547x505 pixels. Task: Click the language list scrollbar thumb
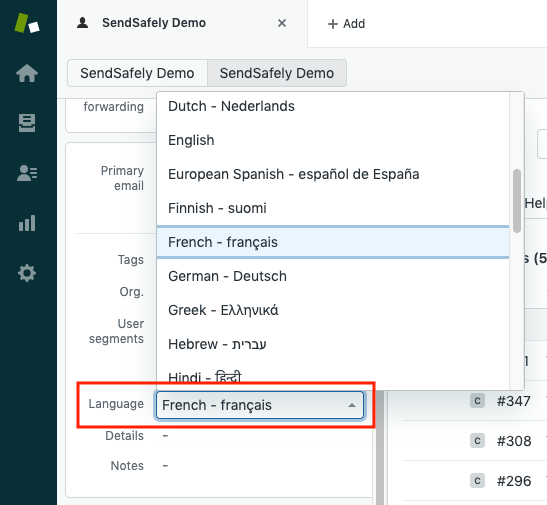(517, 201)
